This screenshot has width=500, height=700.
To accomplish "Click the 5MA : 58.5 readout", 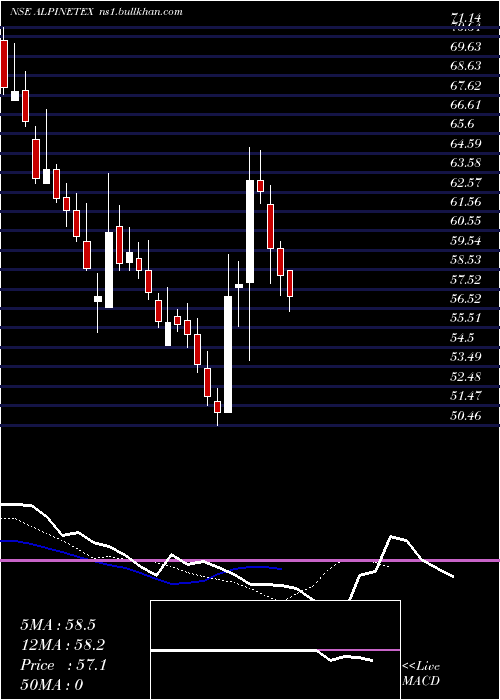I will (x=58, y=625).
